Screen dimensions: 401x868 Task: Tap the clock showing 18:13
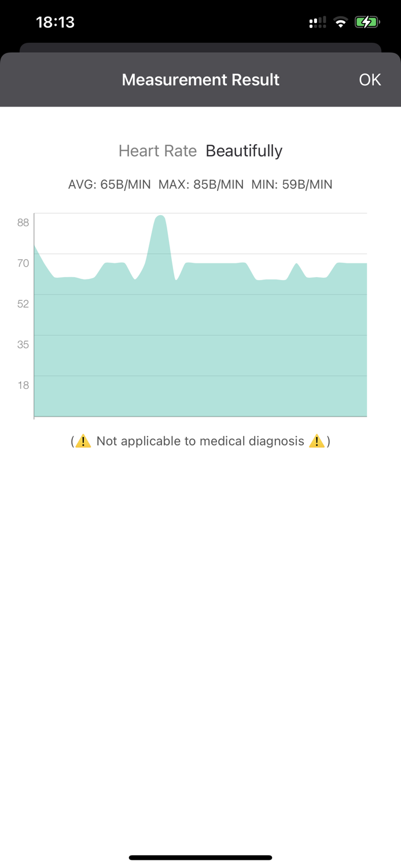pyautogui.click(x=56, y=22)
